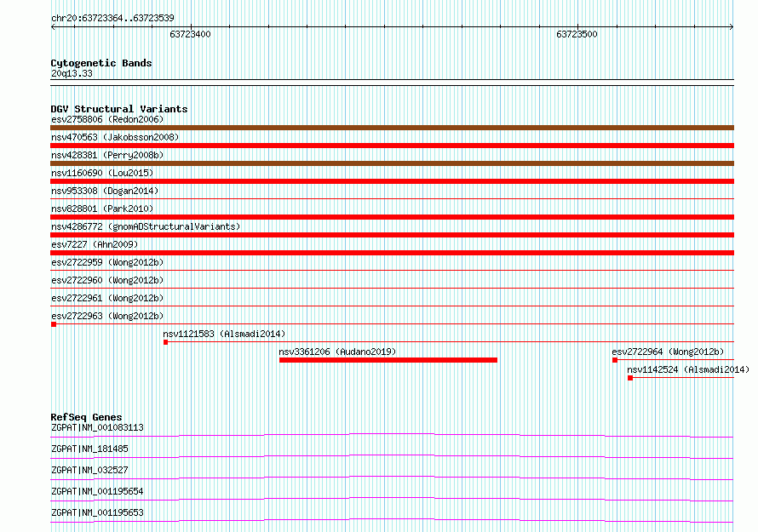758x532 pixels.
Task: Click the red nsv828801 variant bar
Action: [x=392, y=217]
